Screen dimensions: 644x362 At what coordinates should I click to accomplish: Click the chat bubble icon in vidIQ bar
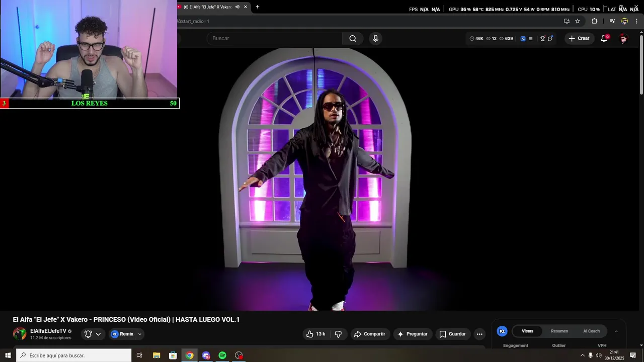pos(550,38)
